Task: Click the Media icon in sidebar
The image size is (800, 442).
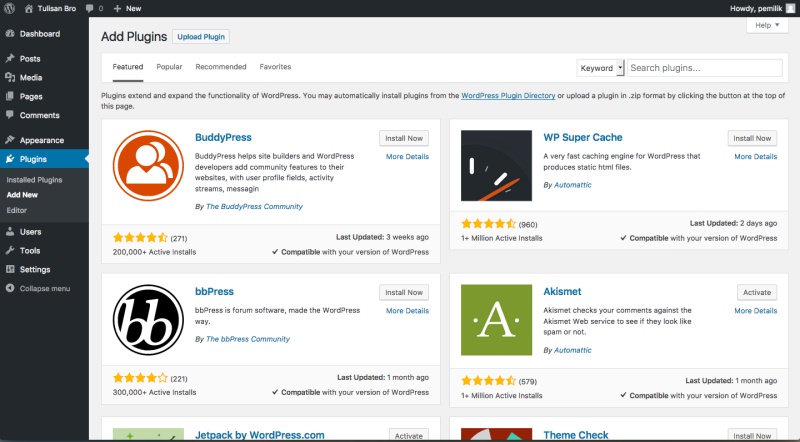Action: (x=10, y=78)
